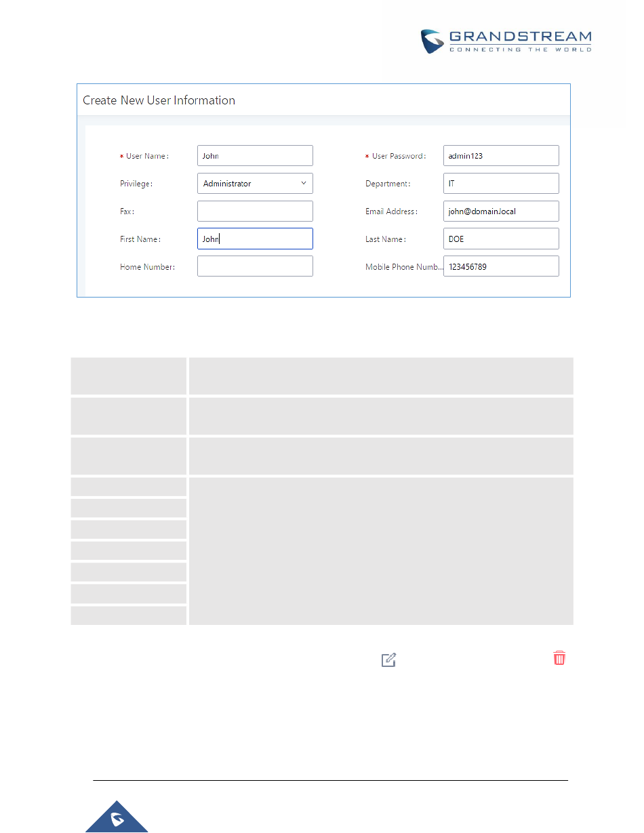This screenshot has height=833, width=644.
Task: Open the Privilege dropdown showing Administrator
Action: coord(255,184)
